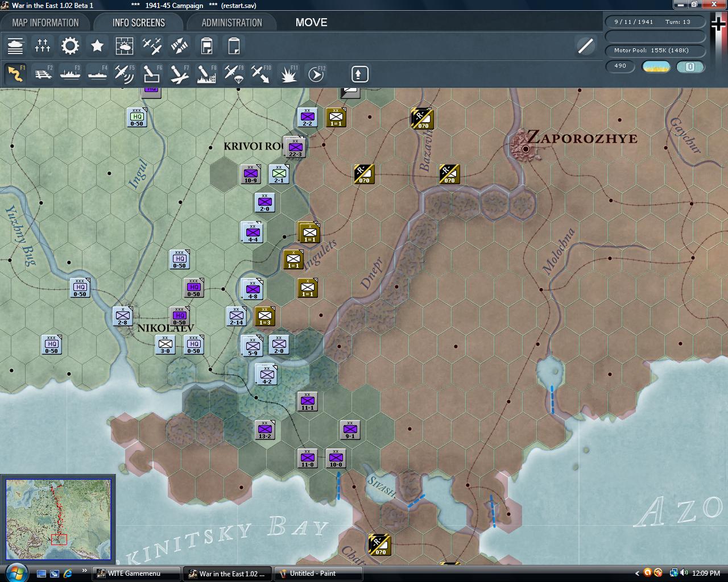Select the 2-14 unit counter
This screenshot has width=728, height=582.
coord(237,316)
